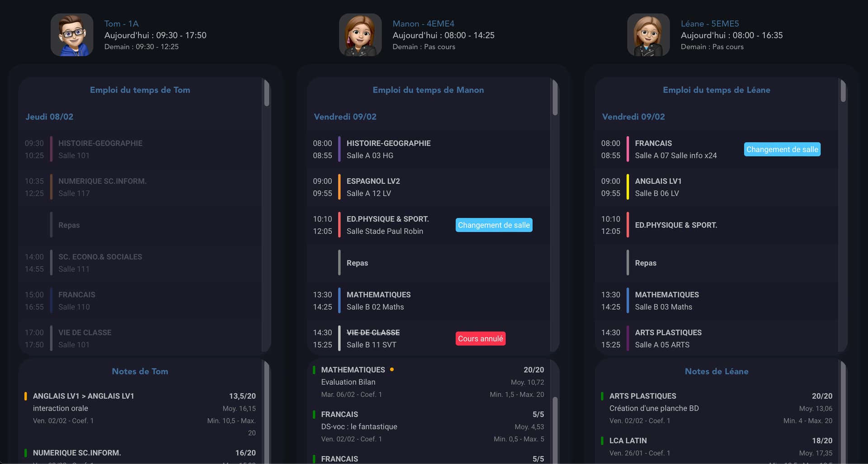This screenshot has height=464, width=868.
Task: Click the Notes de Tom heading
Action: (140, 371)
